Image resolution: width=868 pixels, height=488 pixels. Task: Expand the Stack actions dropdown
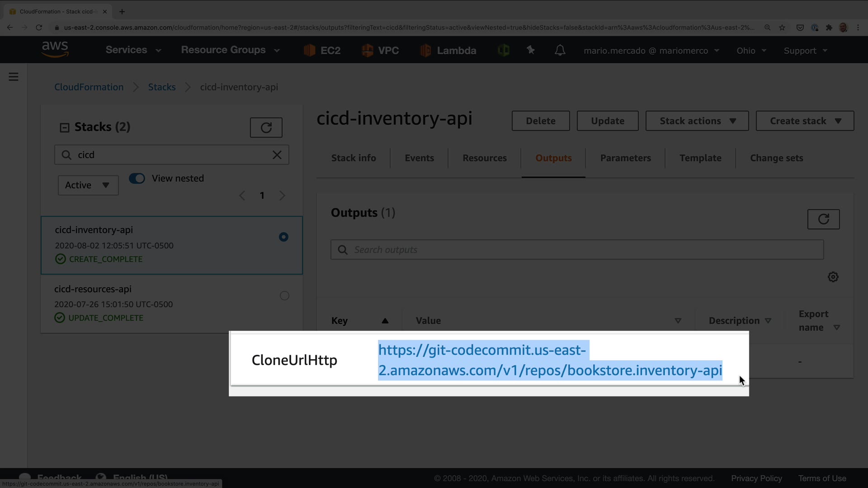[697, 121]
